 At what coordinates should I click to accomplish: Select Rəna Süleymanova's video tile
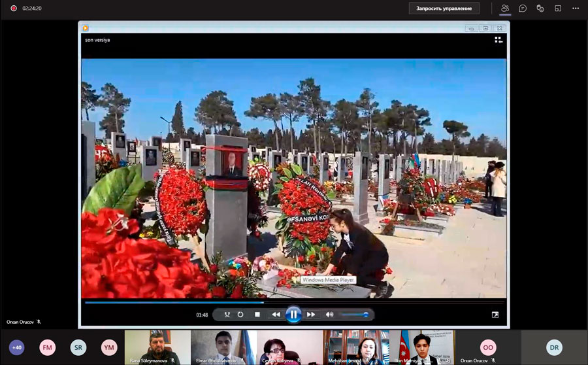click(x=157, y=347)
